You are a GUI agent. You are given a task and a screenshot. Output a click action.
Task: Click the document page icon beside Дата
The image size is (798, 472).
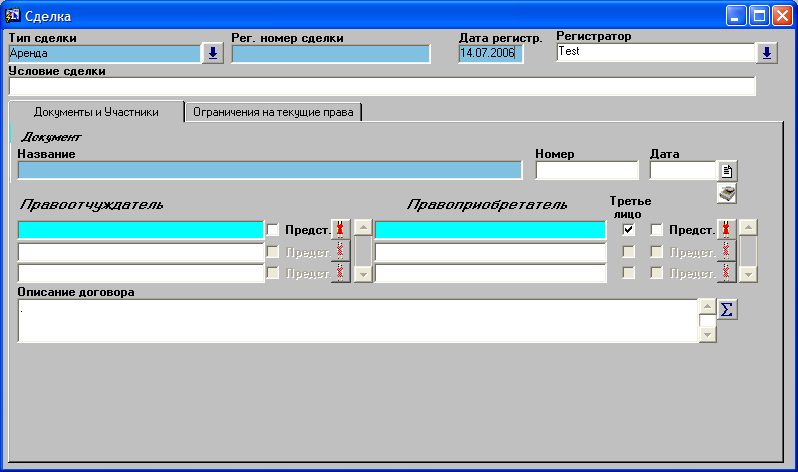point(727,171)
